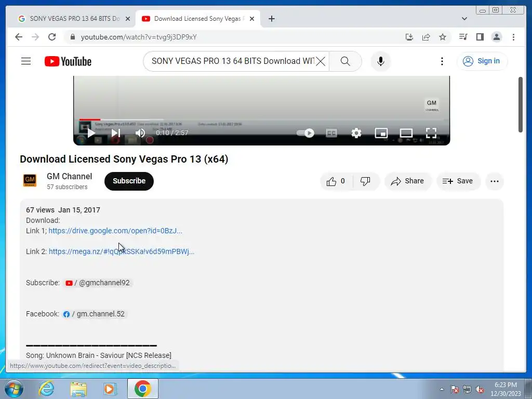Go forward in browser history
The image size is (532, 399).
click(35, 37)
